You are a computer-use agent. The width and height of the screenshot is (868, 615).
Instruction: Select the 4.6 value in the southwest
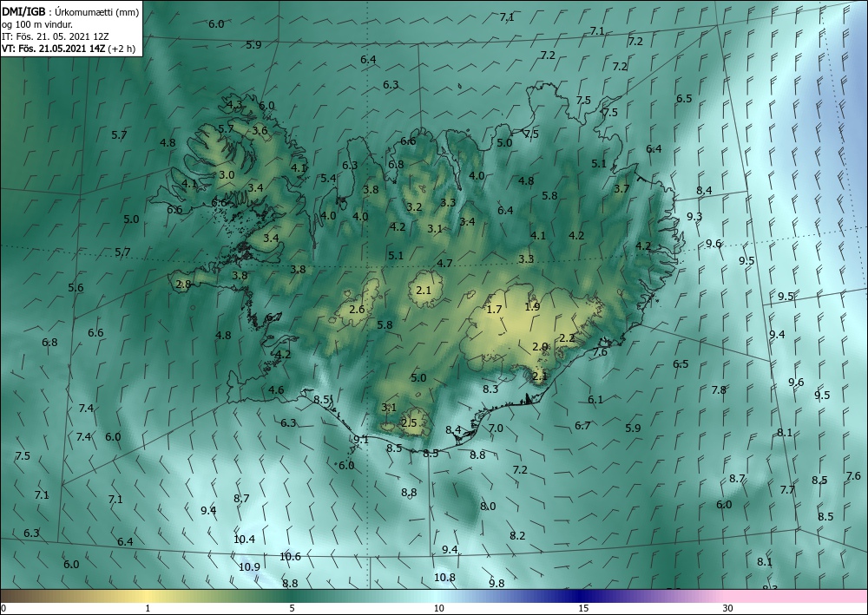pyautogui.click(x=276, y=390)
